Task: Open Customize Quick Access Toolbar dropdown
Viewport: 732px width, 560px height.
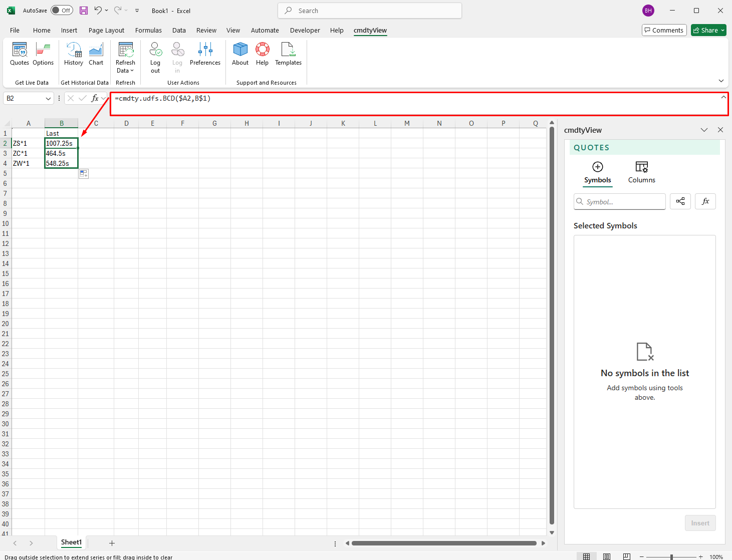Action: click(137, 11)
